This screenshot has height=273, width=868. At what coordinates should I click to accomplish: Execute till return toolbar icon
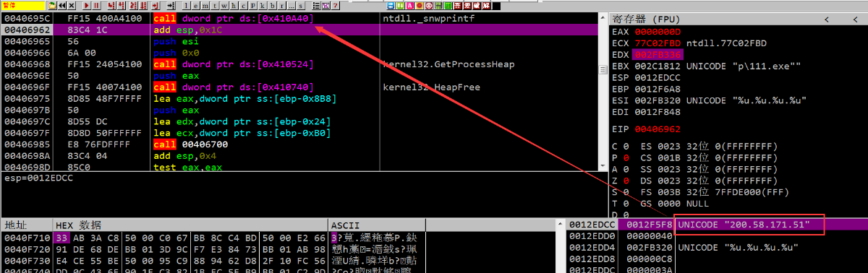coord(156,6)
